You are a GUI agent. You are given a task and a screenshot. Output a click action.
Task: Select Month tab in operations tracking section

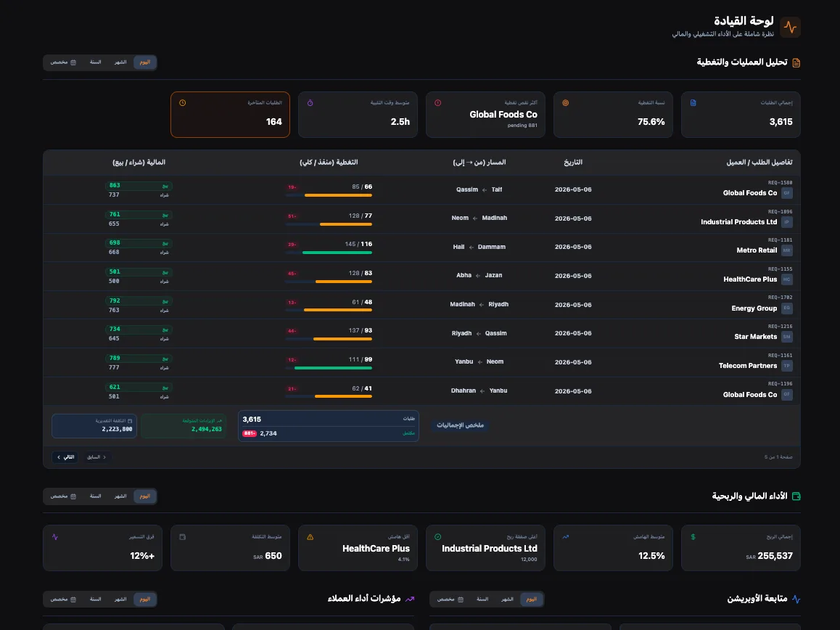click(507, 599)
